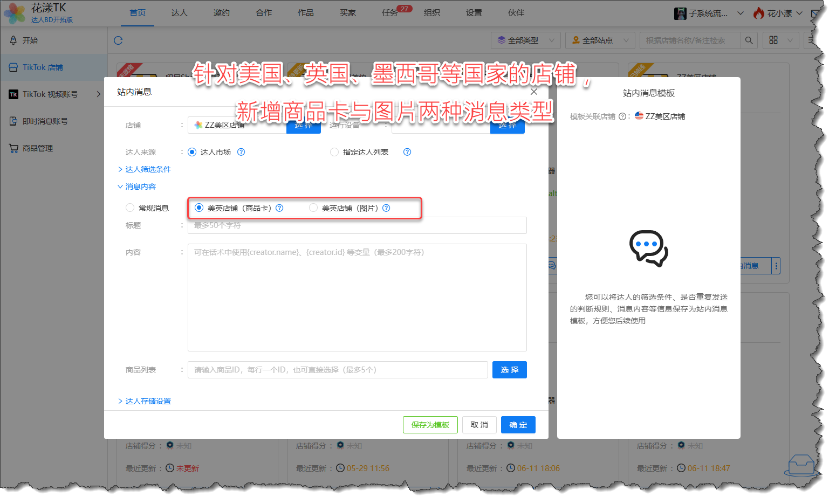Open the 全部类型 dropdown filter
The image size is (836, 504).
[x=525, y=40]
